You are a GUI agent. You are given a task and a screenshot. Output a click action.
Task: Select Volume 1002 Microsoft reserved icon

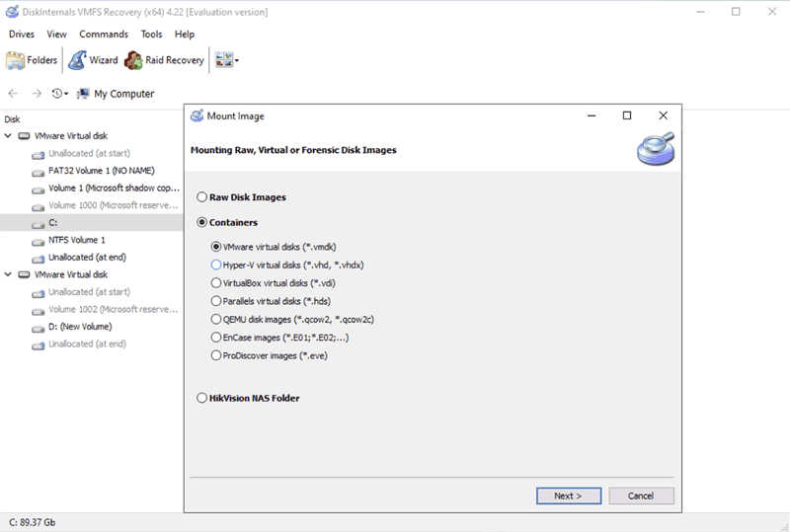click(39, 311)
